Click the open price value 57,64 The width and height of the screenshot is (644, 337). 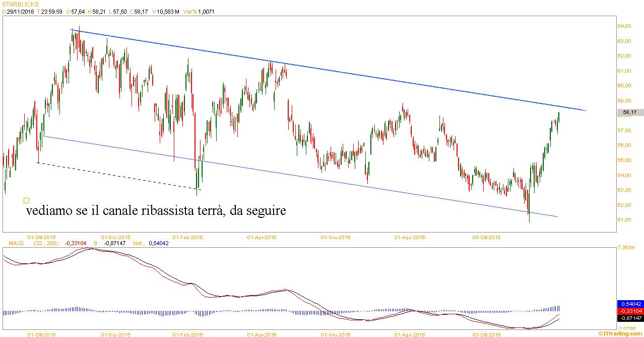78,12
